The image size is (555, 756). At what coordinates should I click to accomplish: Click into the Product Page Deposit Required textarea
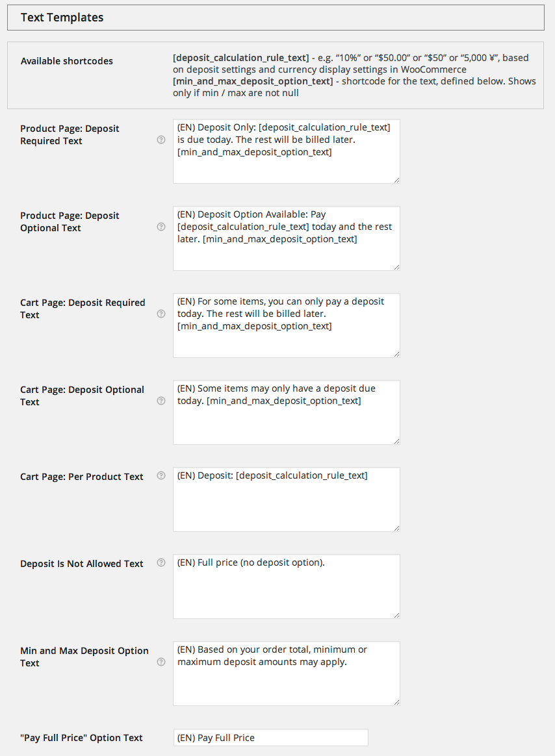click(x=287, y=151)
